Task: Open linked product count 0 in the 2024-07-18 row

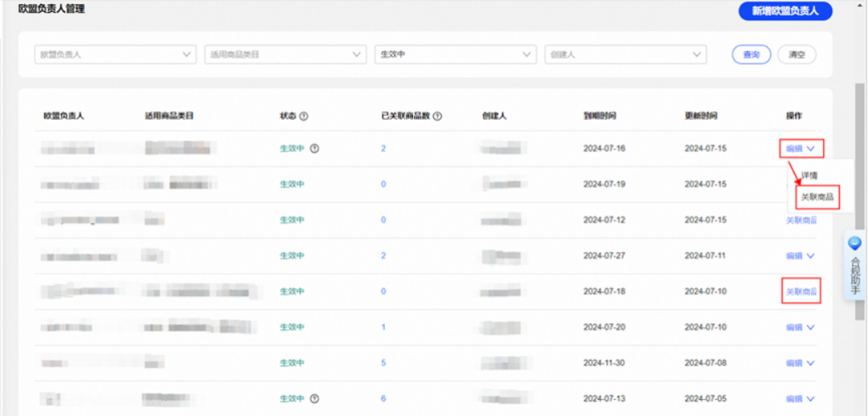Action: pos(383,291)
